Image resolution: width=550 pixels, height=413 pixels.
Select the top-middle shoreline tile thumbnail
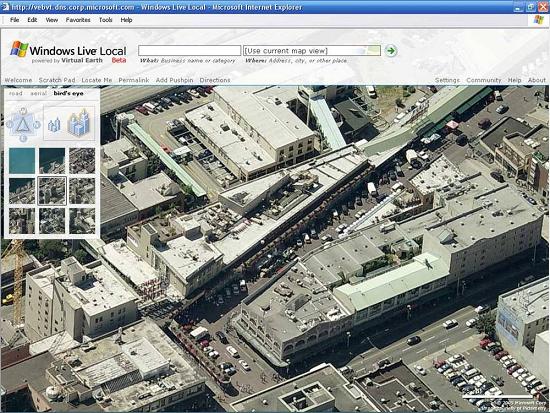(x=52, y=161)
